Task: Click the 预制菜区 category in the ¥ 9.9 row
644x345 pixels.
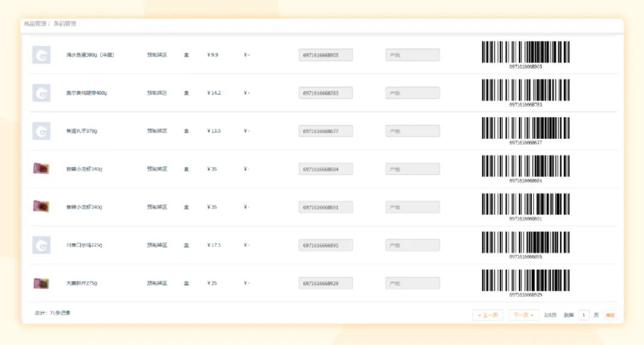Action: click(x=157, y=55)
